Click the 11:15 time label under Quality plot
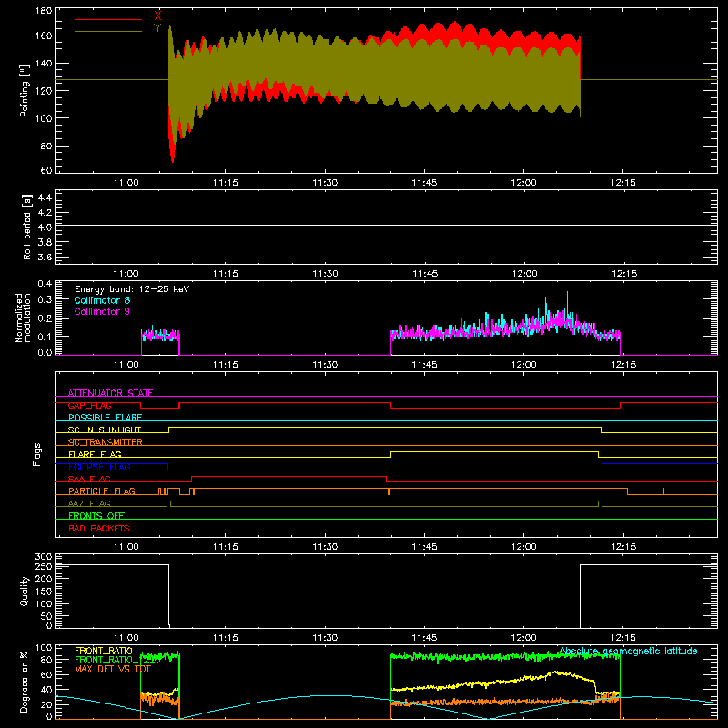Viewport: 728px width, 728px height. [x=226, y=638]
